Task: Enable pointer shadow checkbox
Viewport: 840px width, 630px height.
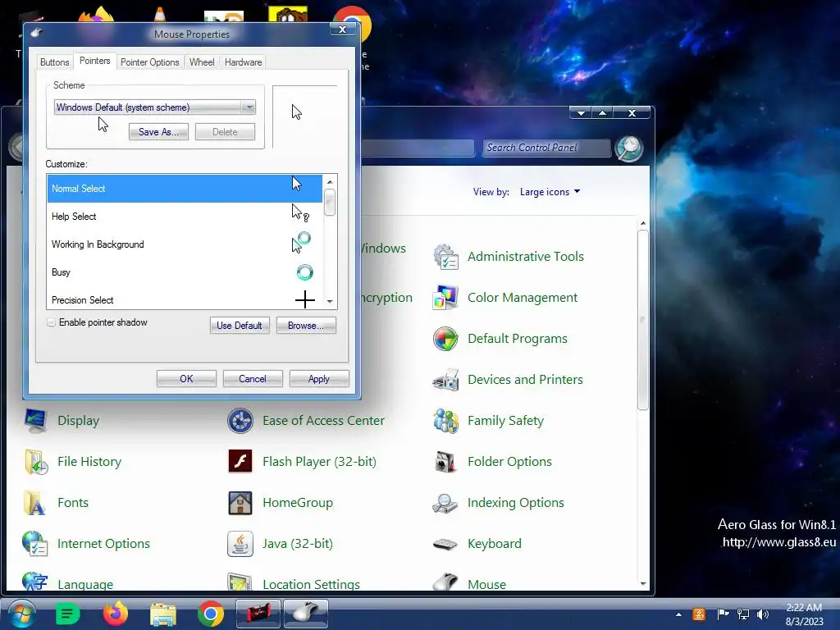Action: [52, 322]
